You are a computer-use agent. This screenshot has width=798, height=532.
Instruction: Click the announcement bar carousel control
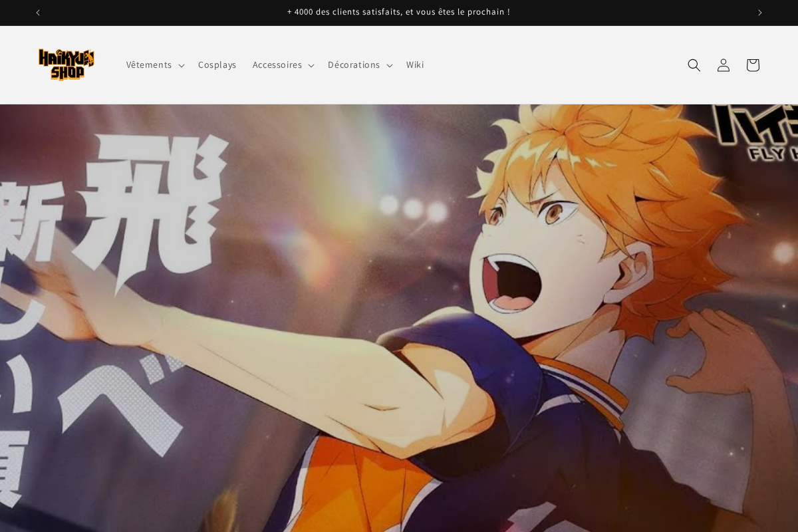pyautogui.click(x=759, y=12)
